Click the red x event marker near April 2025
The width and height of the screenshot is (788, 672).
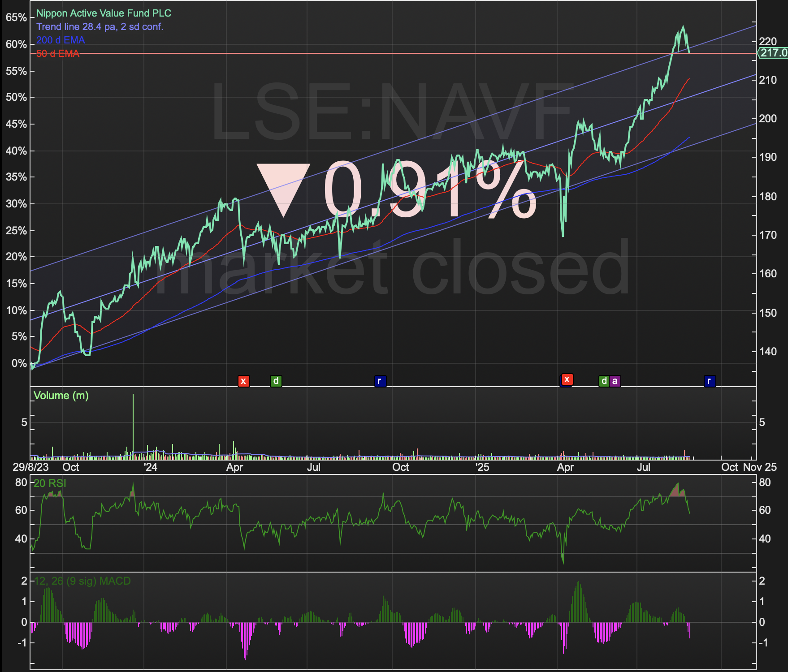coord(567,380)
